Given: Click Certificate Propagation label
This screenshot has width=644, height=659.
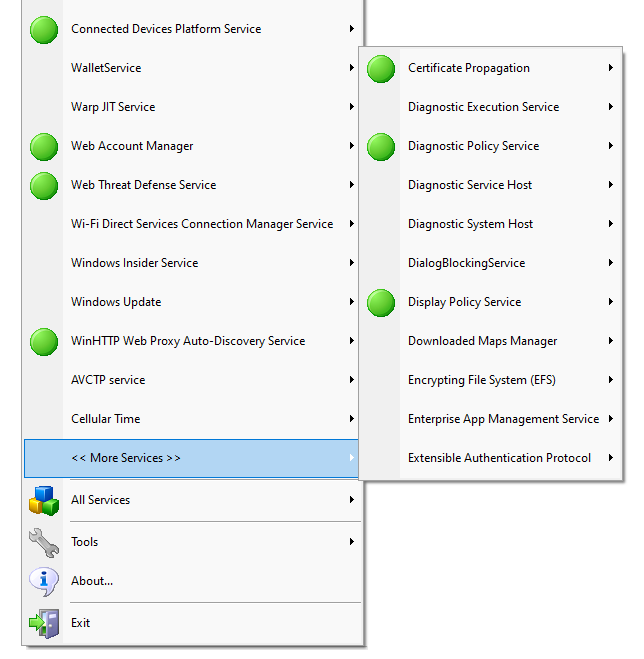Looking at the screenshot, I should 469,68.
